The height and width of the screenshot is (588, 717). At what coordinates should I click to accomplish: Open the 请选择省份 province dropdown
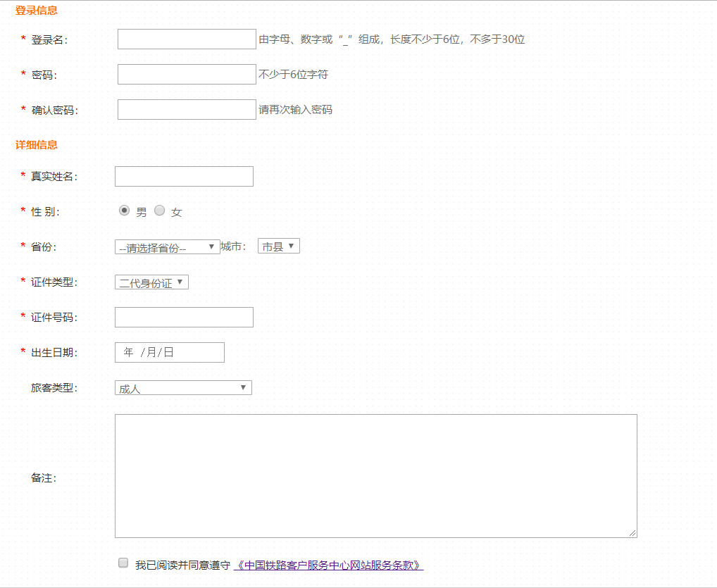[167, 247]
